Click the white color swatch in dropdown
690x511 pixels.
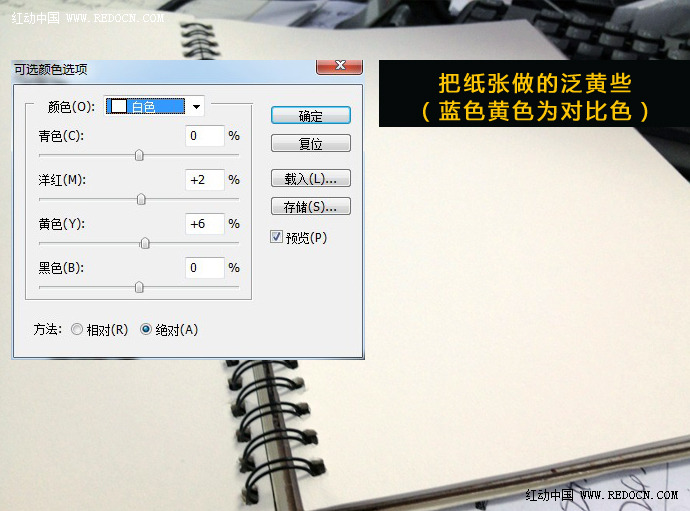coord(119,107)
